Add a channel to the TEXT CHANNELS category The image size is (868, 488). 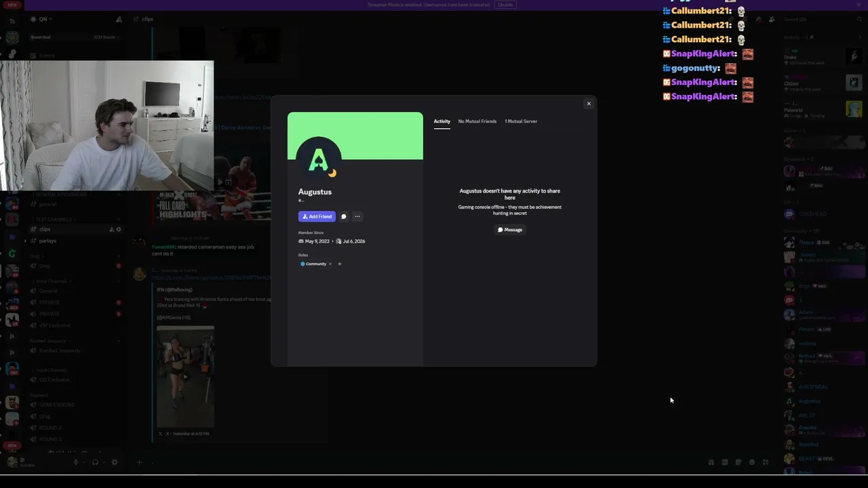(x=119, y=220)
